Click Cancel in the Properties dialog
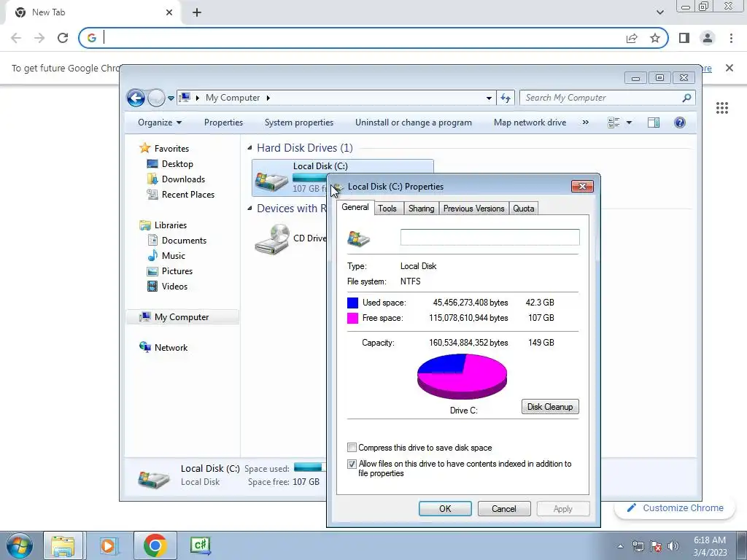 [x=503, y=508]
